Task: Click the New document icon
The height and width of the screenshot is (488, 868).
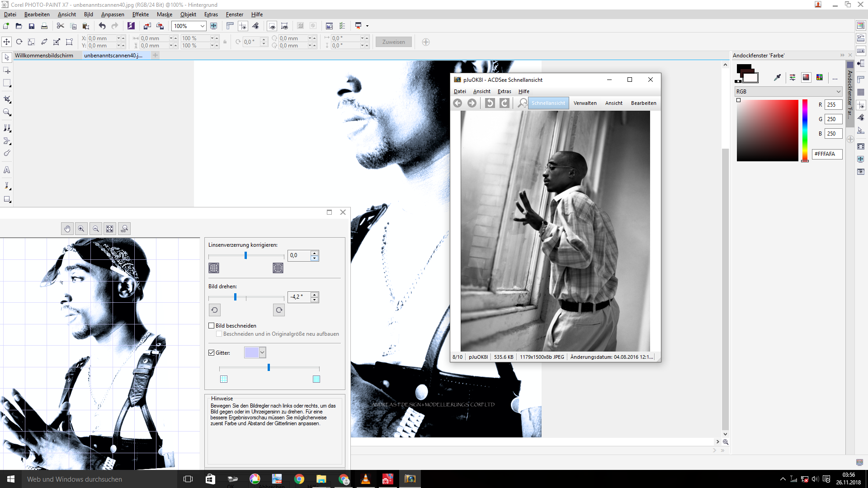Action: coord(6,26)
